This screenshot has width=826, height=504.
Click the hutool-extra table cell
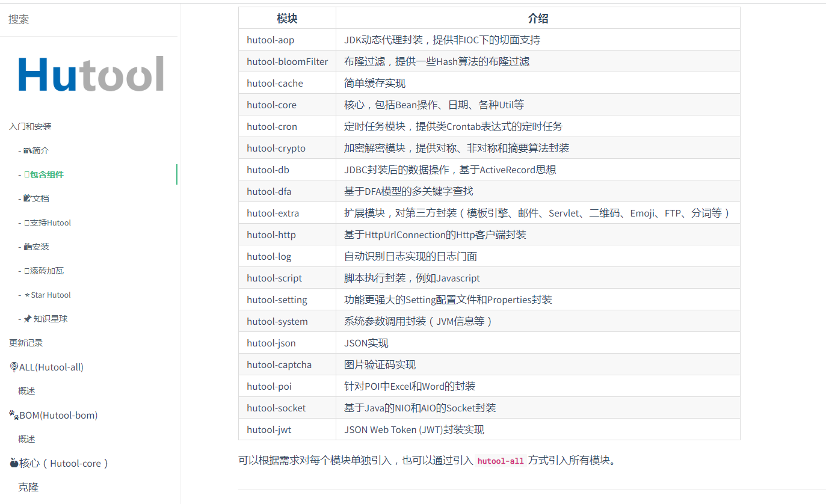[x=287, y=213]
